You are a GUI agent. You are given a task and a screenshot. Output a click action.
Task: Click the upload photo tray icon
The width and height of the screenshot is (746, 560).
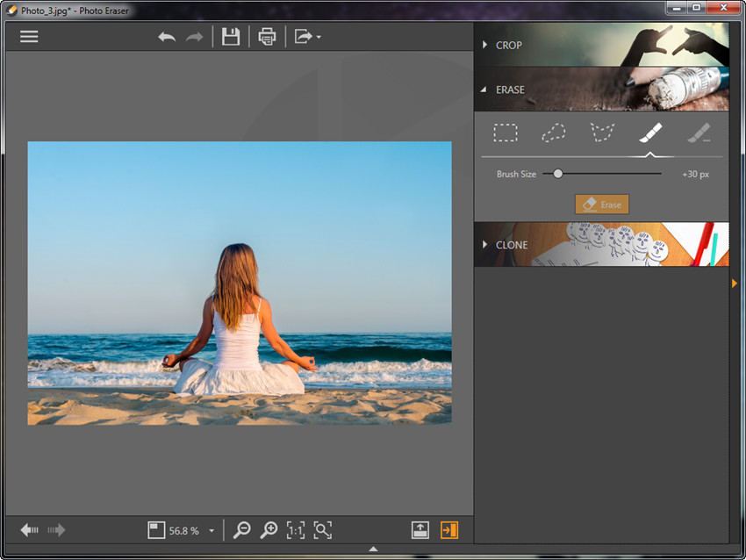[420, 530]
